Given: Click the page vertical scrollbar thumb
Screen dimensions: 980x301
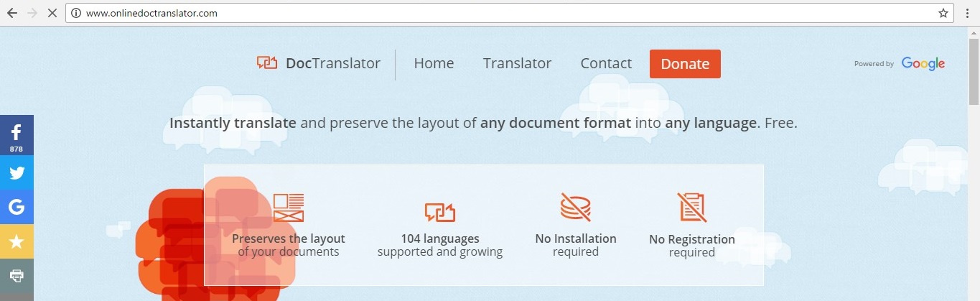Looking at the screenshot, I should pos(974,72).
